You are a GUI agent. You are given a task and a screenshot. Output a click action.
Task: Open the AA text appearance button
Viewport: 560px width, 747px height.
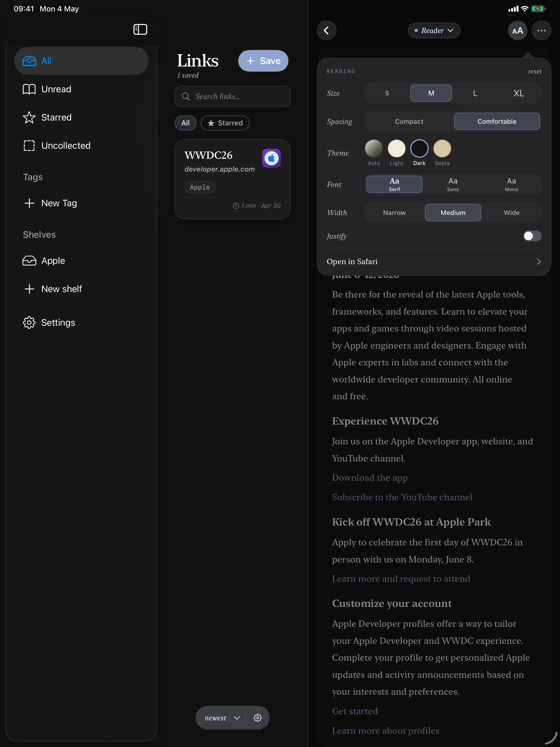(x=517, y=30)
